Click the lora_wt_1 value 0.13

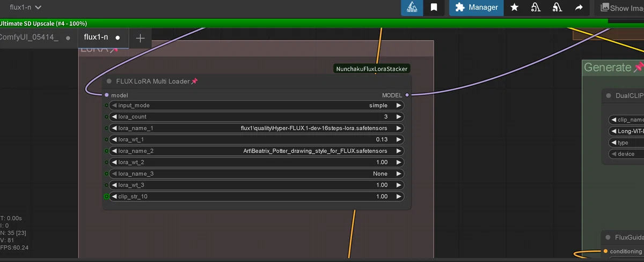(381, 139)
